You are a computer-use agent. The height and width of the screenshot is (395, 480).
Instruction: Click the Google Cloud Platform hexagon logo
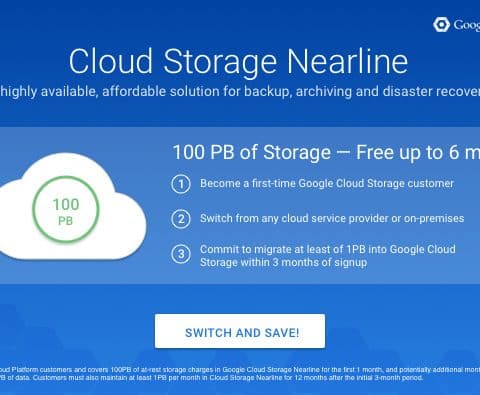click(441, 25)
